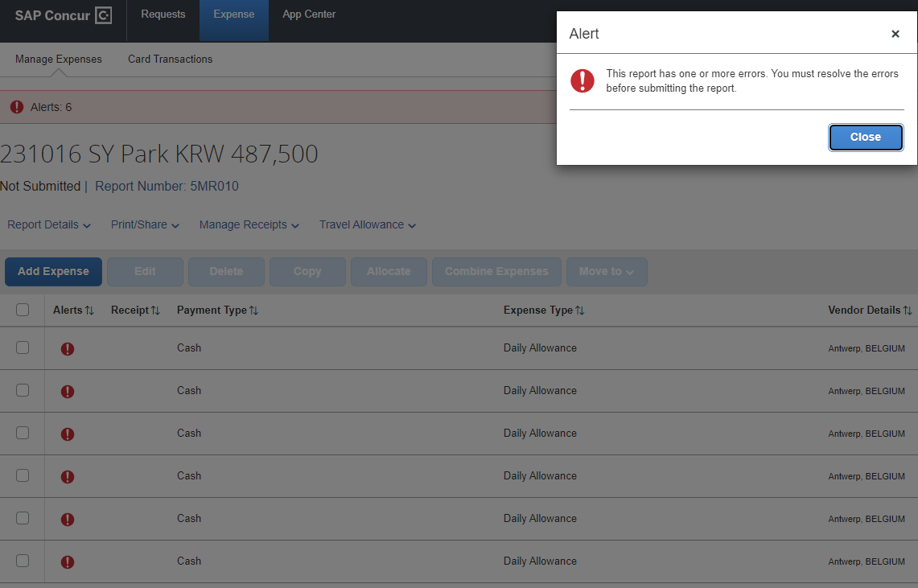Sort by Receipt column arrows

click(x=156, y=310)
